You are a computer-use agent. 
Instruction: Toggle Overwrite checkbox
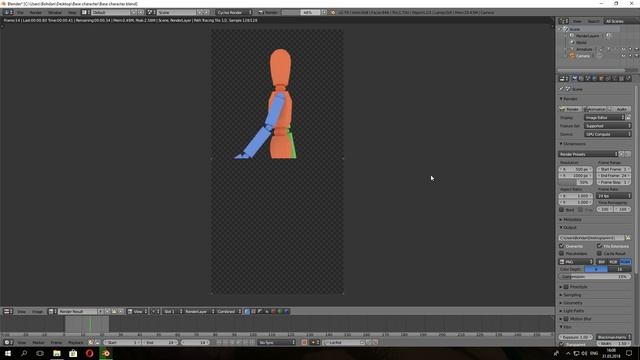pyautogui.click(x=562, y=246)
